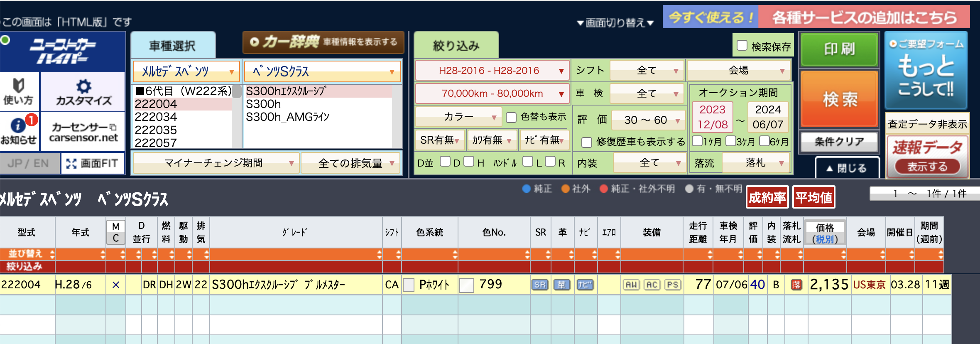Sort by 走行距離 column arrows
This screenshot has height=344, width=980.
pos(710,254)
